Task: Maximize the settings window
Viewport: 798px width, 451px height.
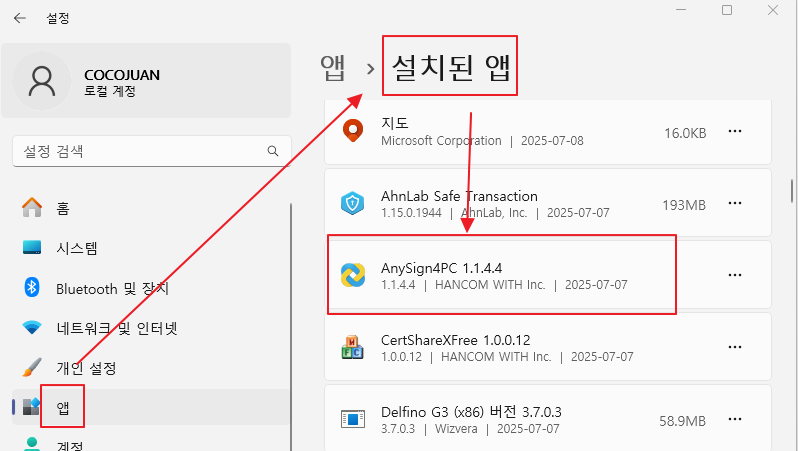Action: tap(727, 10)
